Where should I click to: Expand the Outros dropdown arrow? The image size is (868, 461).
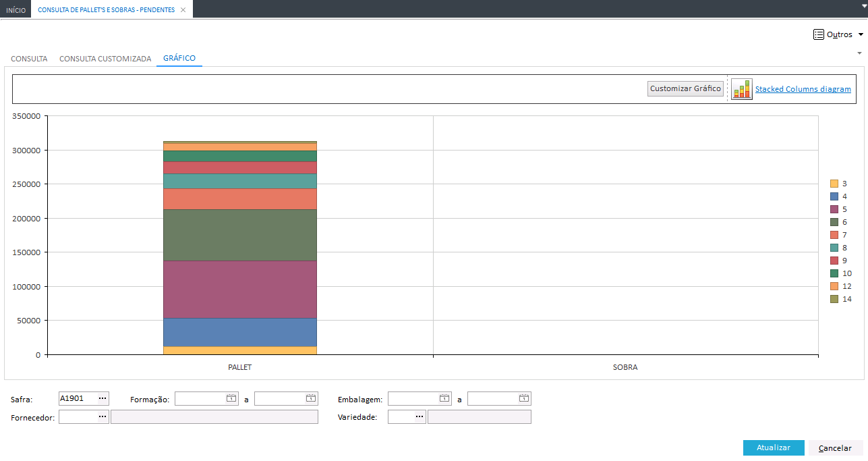(861, 34)
